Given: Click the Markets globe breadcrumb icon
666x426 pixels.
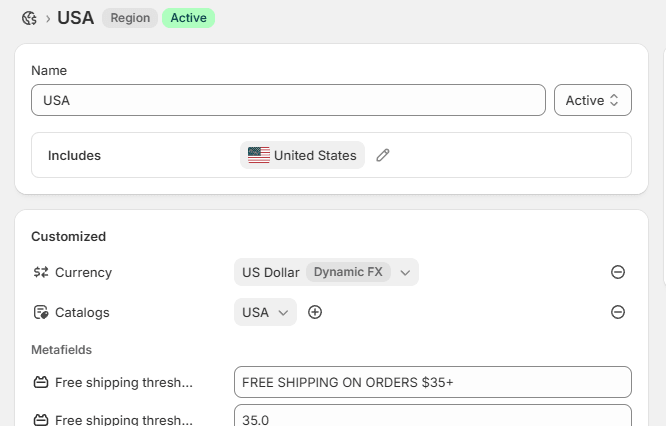Looking at the screenshot, I should click(x=29, y=18).
